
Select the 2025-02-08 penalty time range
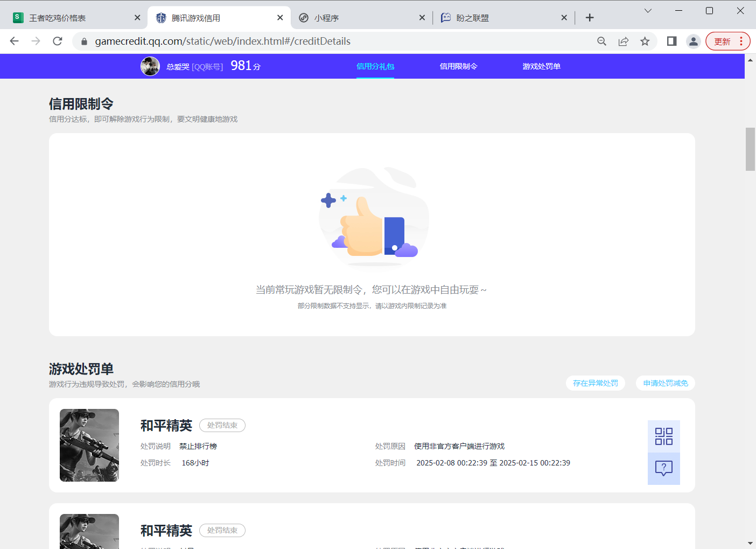(x=493, y=463)
